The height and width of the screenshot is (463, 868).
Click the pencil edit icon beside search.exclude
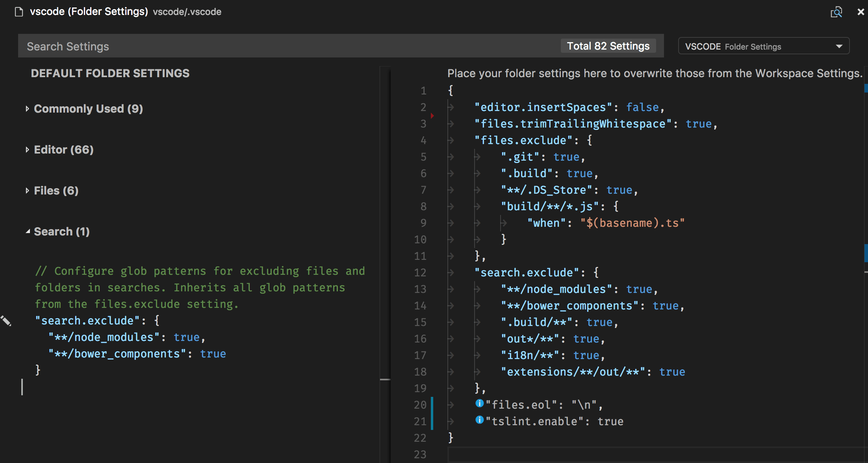click(6, 321)
